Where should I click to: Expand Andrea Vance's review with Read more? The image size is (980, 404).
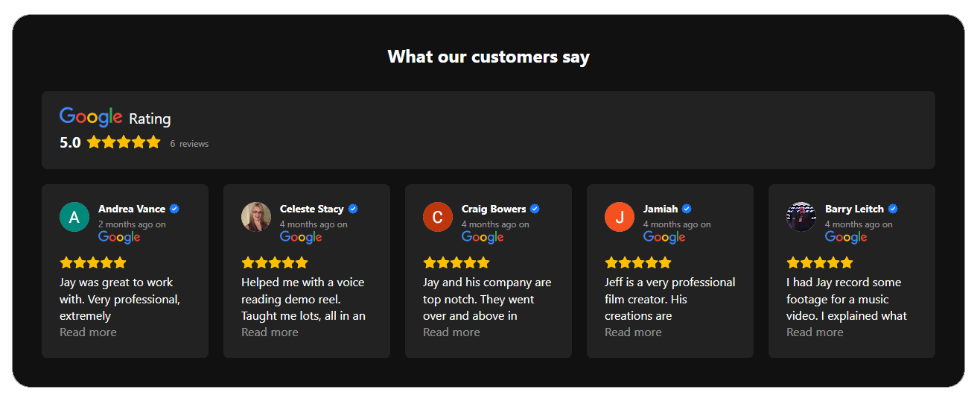coord(88,332)
